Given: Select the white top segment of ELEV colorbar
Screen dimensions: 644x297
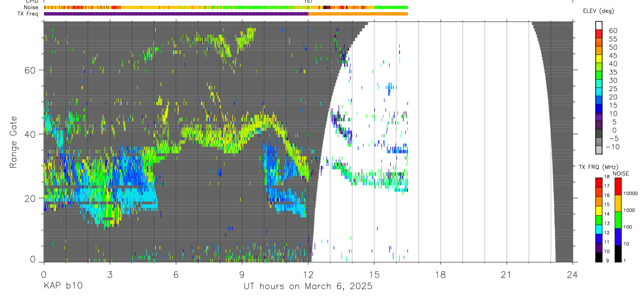Looking at the screenshot, I should (599, 26).
